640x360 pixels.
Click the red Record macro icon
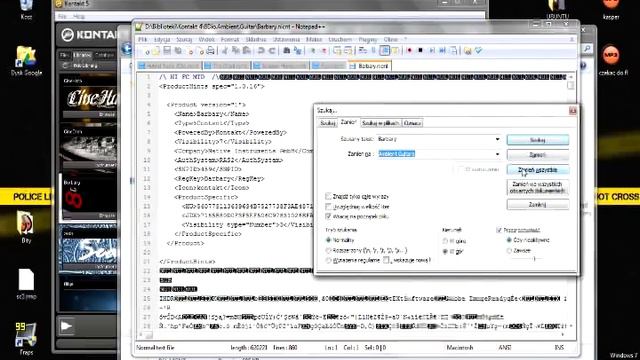409,51
